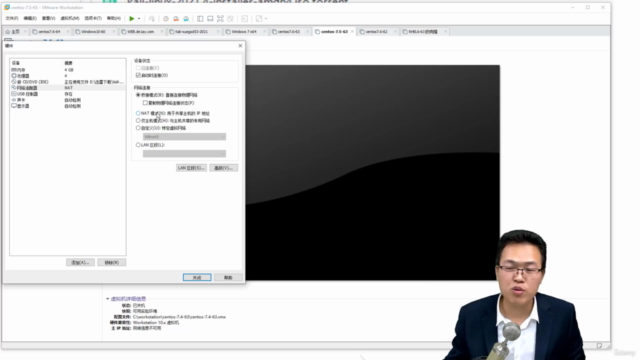This screenshot has height=360, width=640.
Task: Select the USB controller device entry
Action: (x=68, y=94)
